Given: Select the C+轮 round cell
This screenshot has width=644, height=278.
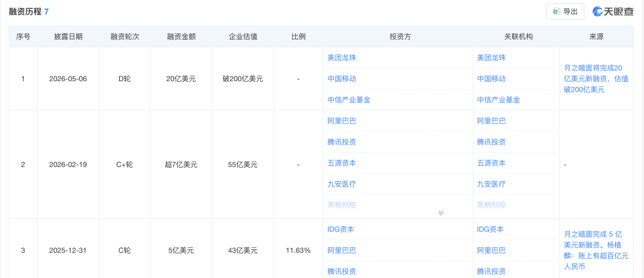Looking at the screenshot, I should pos(125,165).
